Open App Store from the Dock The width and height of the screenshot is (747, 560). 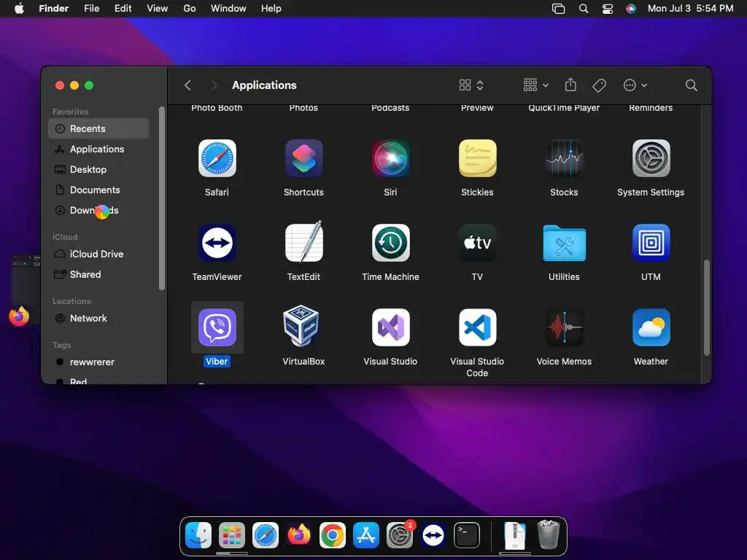pos(366,535)
